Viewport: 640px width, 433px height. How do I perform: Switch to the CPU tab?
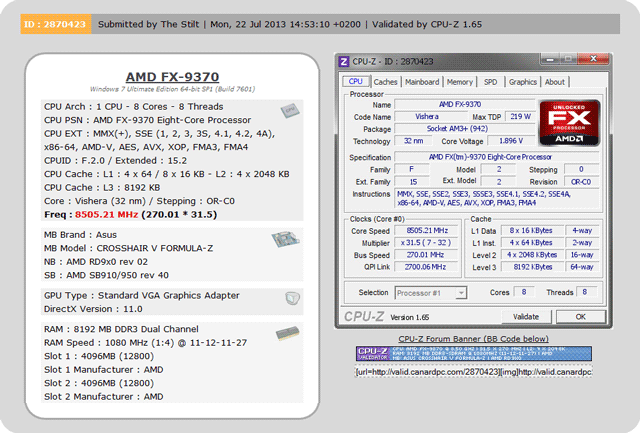tap(356, 81)
